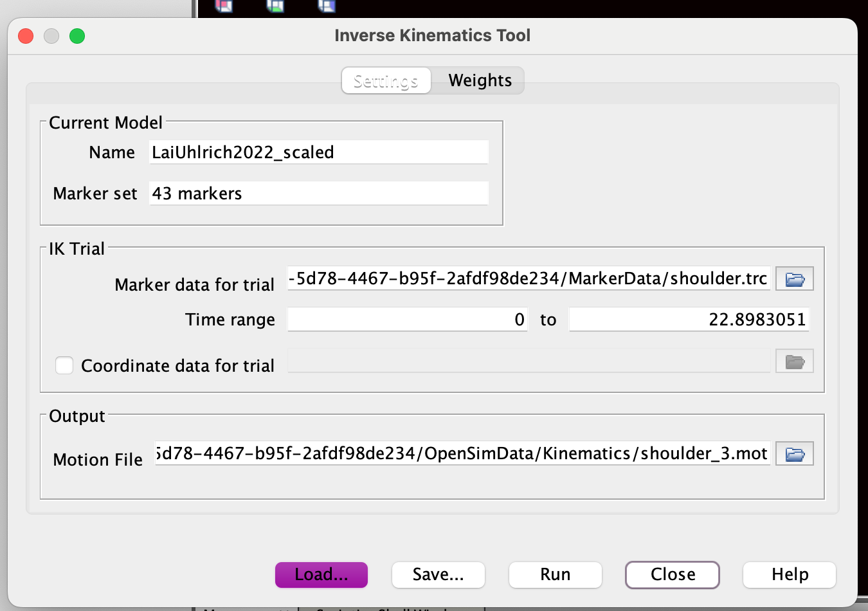Browse for marker data trial file
This screenshot has width=868, height=611.
point(795,279)
